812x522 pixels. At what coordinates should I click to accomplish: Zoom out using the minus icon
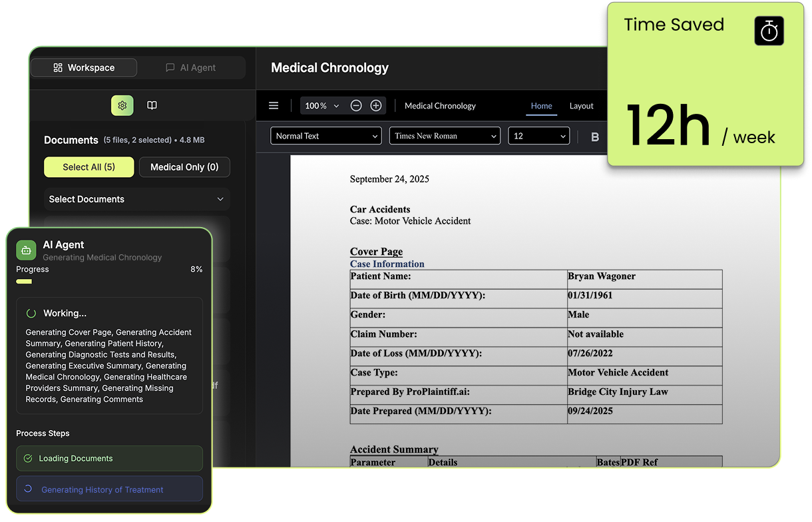[356, 105]
